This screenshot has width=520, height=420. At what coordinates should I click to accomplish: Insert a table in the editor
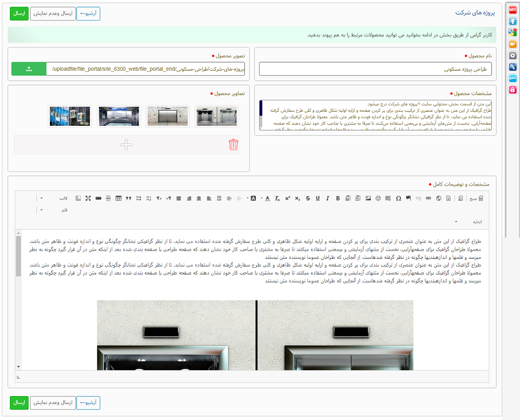click(118, 198)
